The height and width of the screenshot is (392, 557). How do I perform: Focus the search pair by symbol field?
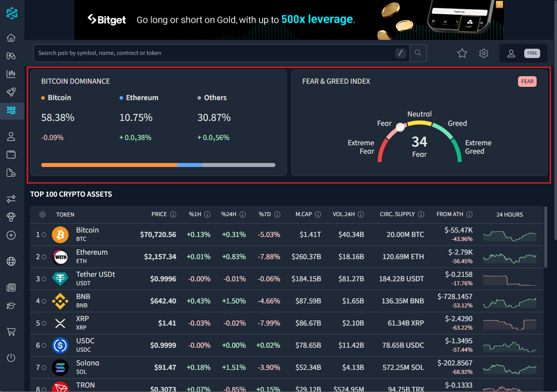point(221,53)
